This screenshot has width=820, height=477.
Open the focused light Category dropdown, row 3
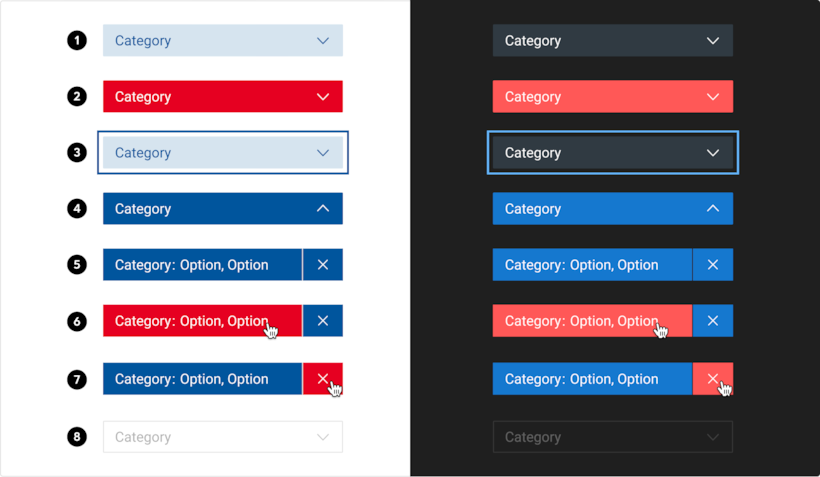(223, 153)
